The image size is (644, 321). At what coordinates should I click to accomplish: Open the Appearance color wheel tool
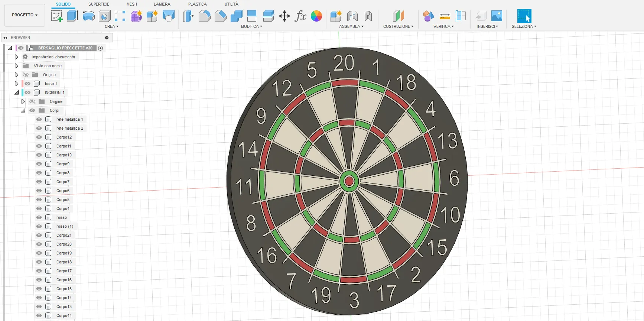[316, 16]
